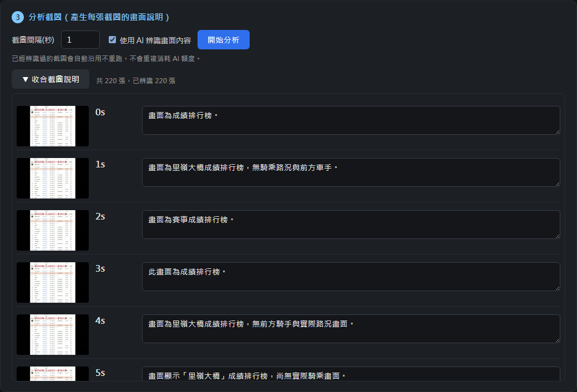Open the 5s screenshot thumbnail
Screen dimensions: 577x392
[x=53, y=374]
